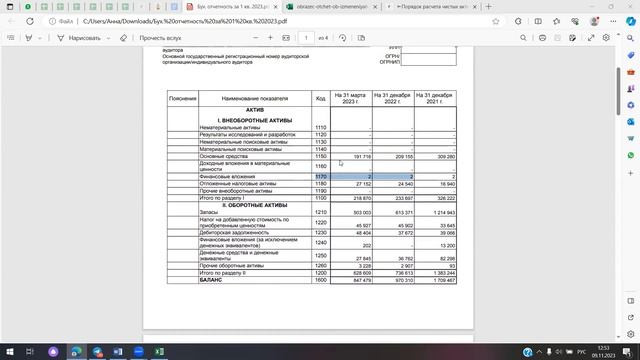
Task: Open browser essentials heart icon
Action: (575, 21)
